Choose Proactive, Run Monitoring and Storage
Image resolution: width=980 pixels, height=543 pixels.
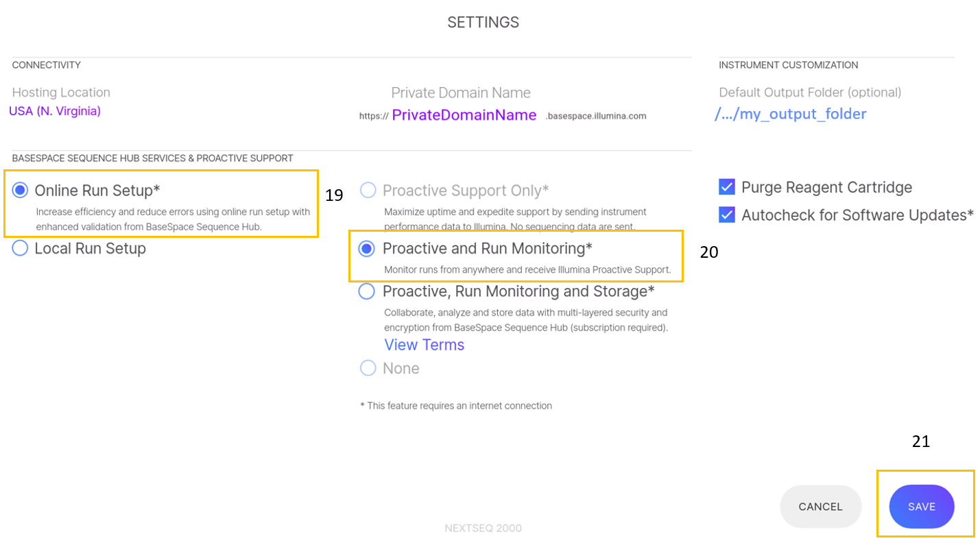point(367,291)
